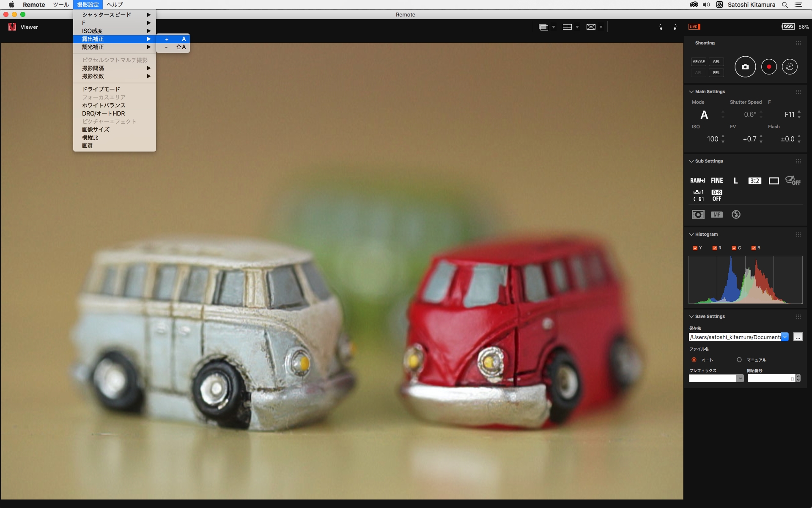Uncheck the B histogram channel checkbox
Viewport: 812px width, 508px height.
pos(753,248)
